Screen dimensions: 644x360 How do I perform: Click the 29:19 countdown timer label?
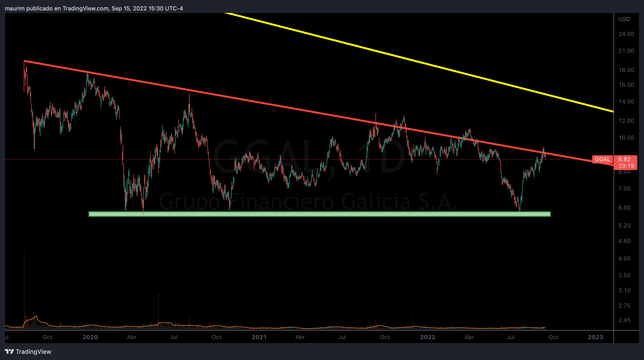[x=626, y=166]
